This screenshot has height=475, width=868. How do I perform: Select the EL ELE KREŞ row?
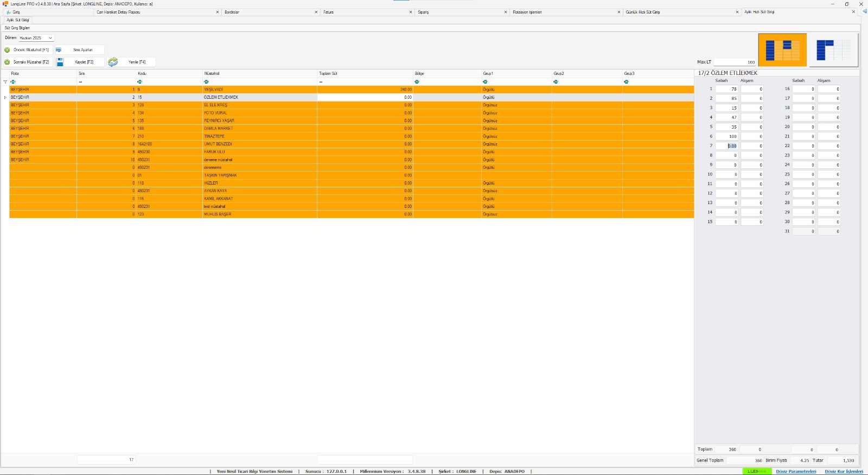point(352,105)
